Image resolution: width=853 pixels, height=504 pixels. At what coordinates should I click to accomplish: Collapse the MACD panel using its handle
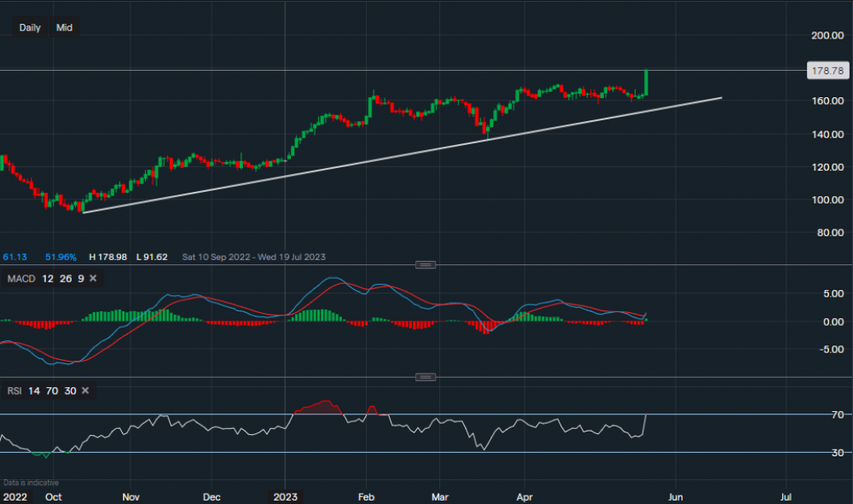point(424,264)
